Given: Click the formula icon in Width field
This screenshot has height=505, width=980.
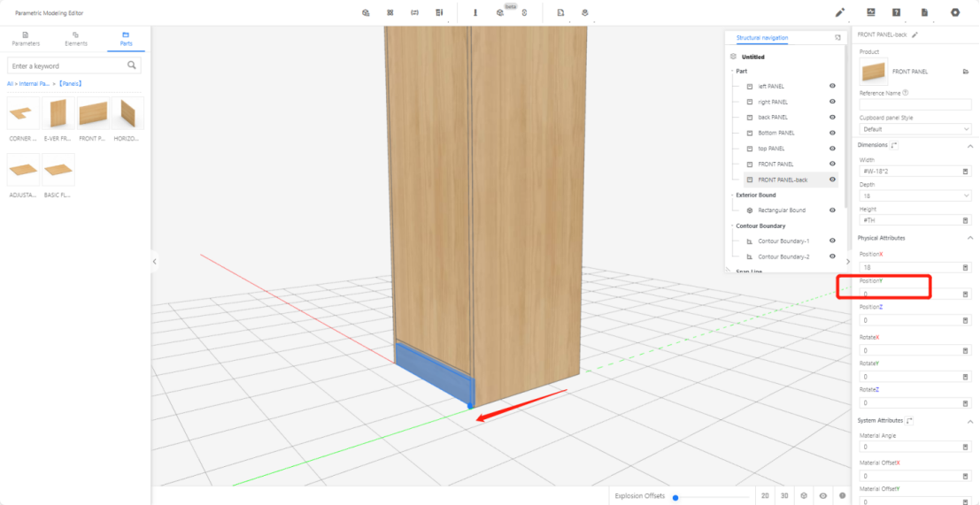Looking at the screenshot, I should point(965,172).
